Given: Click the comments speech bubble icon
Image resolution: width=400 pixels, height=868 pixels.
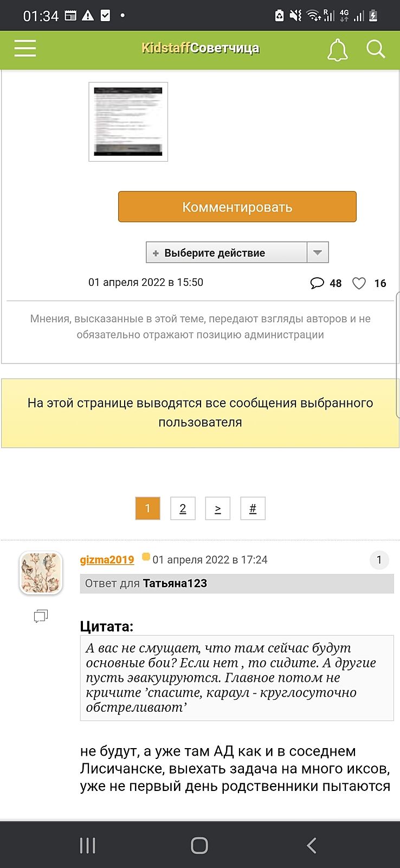Looking at the screenshot, I should [317, 283].
